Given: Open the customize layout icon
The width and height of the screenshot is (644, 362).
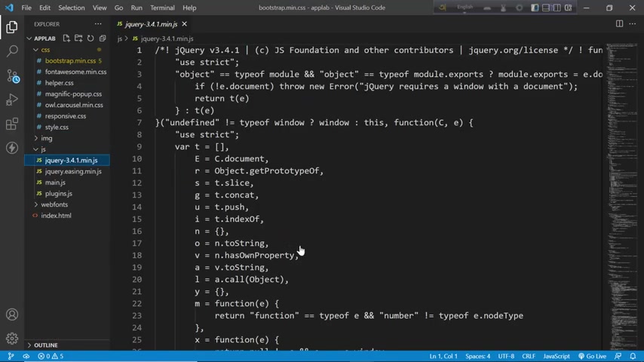Looking at the screenshot, I should (x=569, y=8).
